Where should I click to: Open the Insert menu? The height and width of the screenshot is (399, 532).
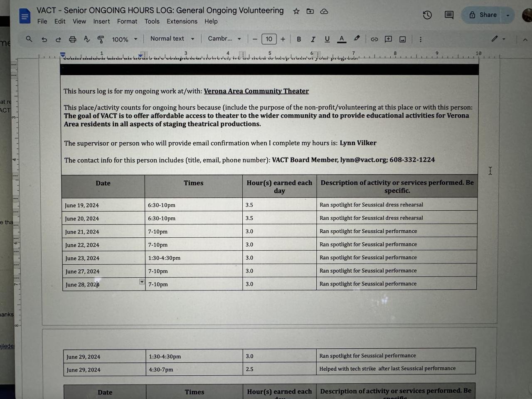pyautogui.click(x=101, y=21)
